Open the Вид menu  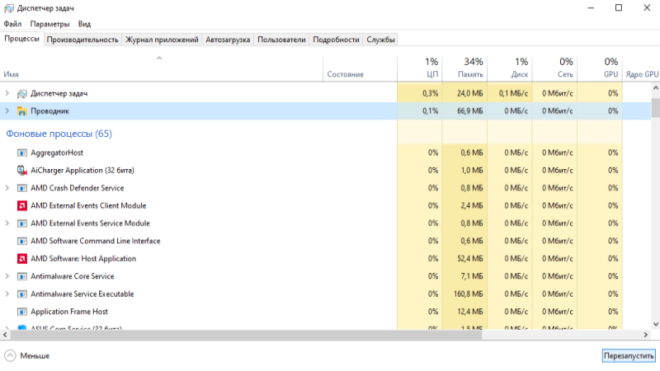(x=84, y=24)
